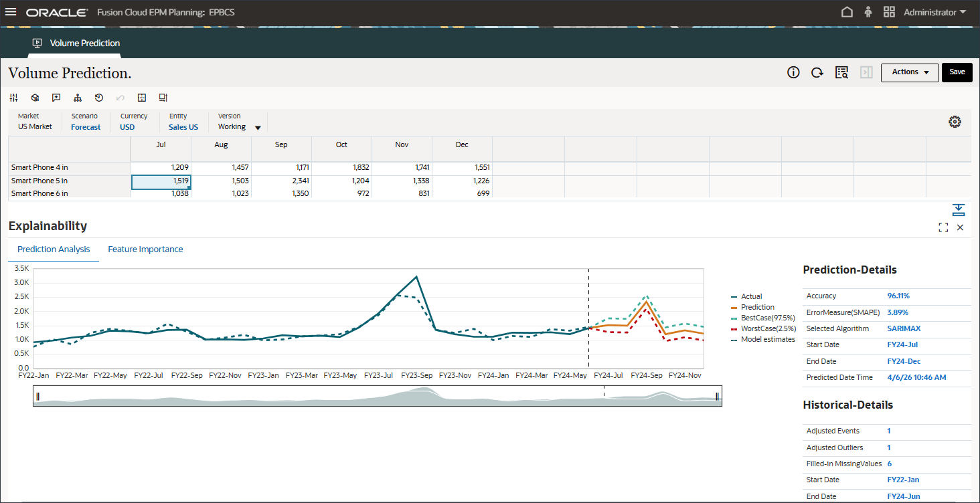This screenshot has height=503, width=980.
Task: Go to the Home page icon
Action: pyautogui.click(x=847, y=12)
